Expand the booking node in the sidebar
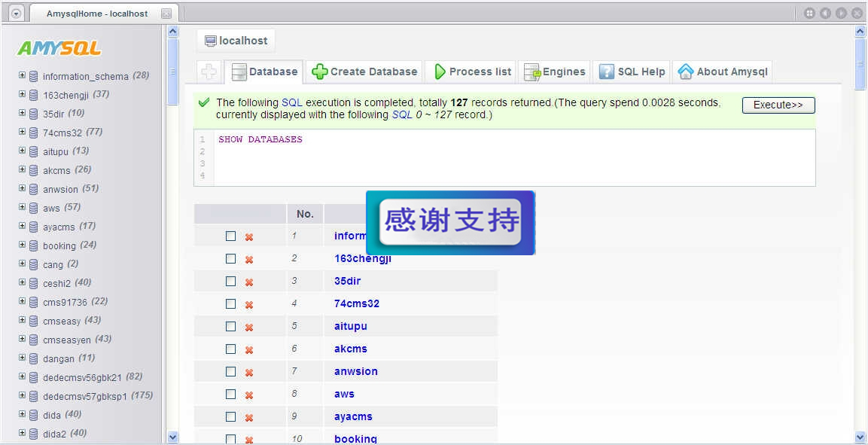 22,245
